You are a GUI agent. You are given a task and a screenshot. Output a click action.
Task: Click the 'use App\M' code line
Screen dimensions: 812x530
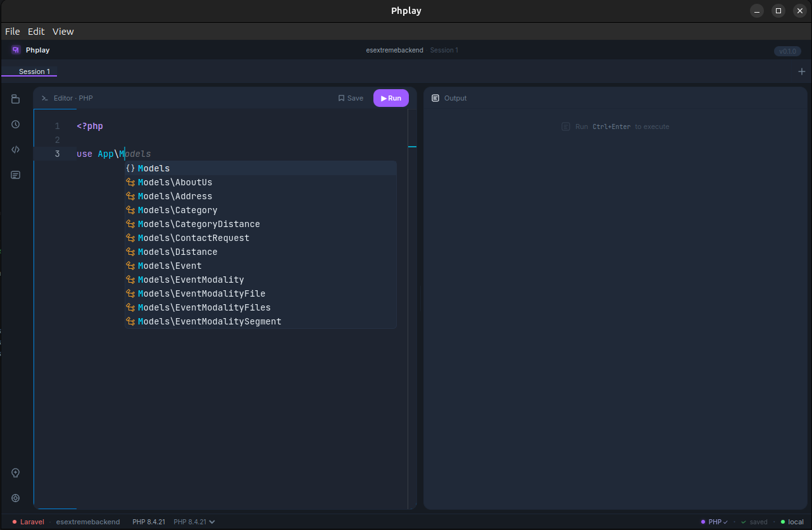coord(102,154)
